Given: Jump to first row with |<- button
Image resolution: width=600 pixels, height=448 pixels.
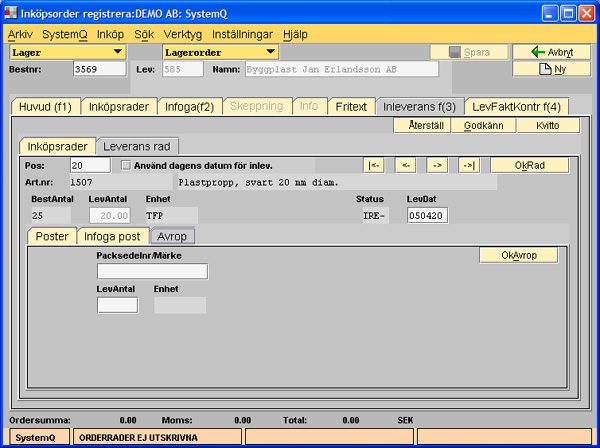Looking at the screenshot, I should [373, 165].
